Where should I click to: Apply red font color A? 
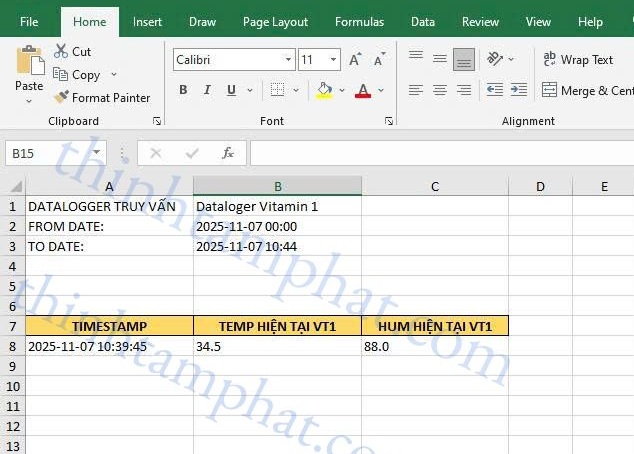[x=363, y=90]
